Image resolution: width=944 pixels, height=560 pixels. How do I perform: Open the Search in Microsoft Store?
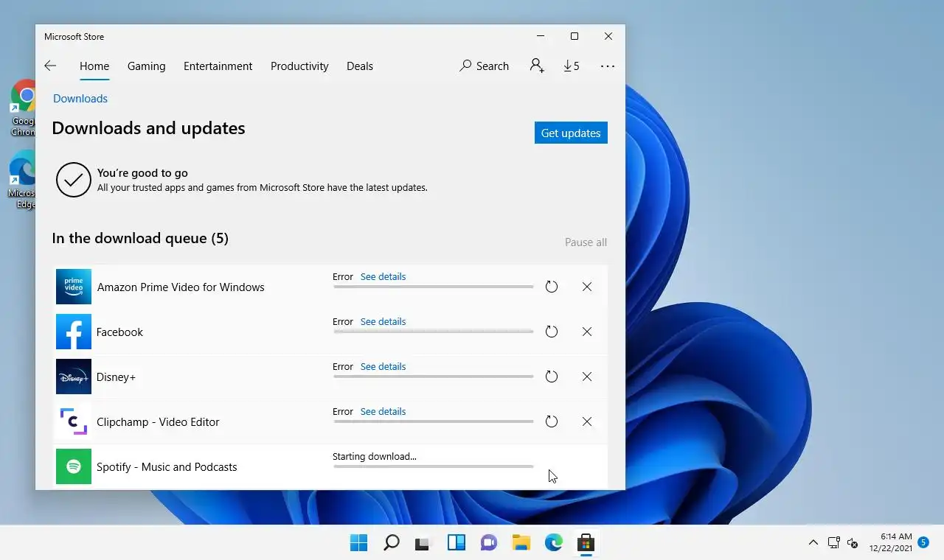click(485, 66)
